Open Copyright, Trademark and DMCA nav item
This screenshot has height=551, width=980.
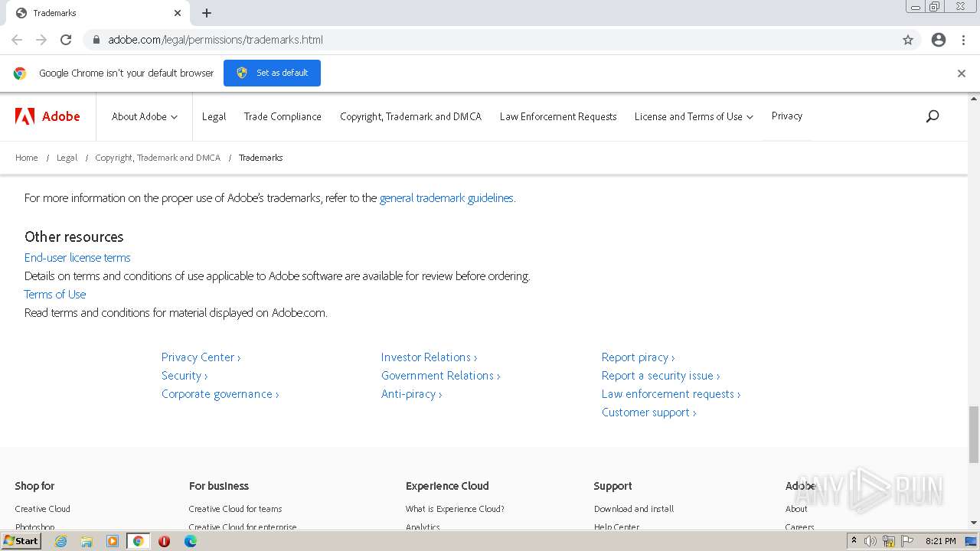click(x=410, y=116)
